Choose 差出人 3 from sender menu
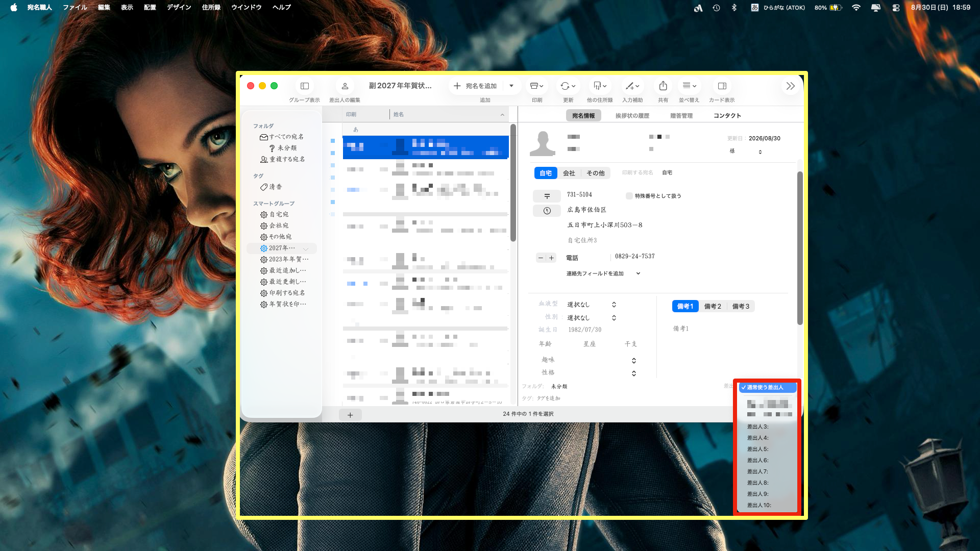The width and height of the screenshot is (980, 551). coord(768,427)
